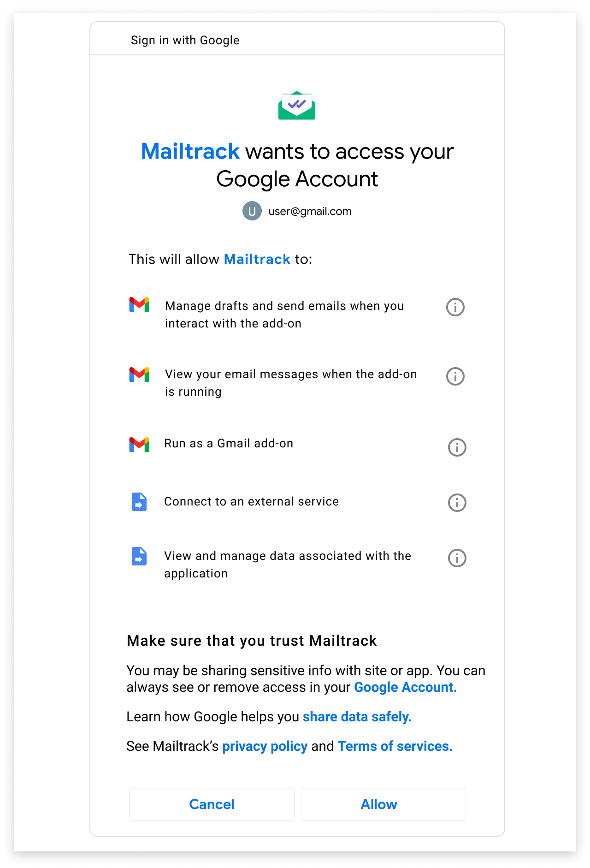Click the Cancel button
The height and width of the screenshot is (868, 590).
(212, 804)
